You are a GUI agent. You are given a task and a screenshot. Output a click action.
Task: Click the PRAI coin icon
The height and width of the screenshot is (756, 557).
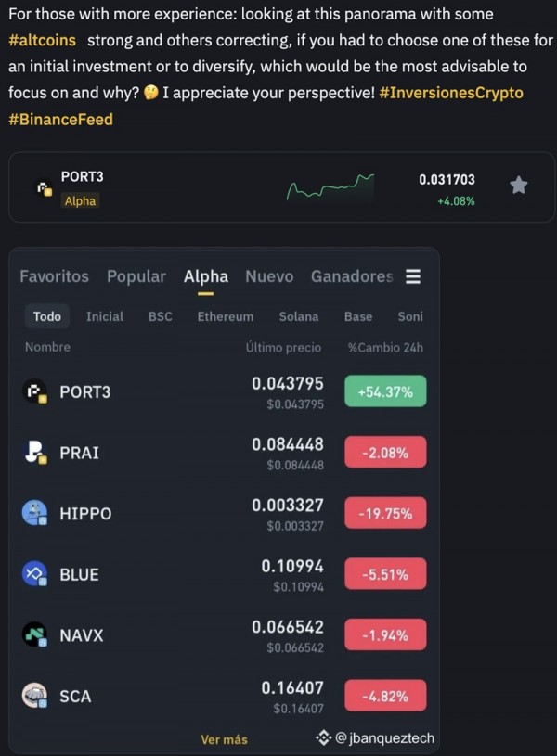[x=34, y=453]
